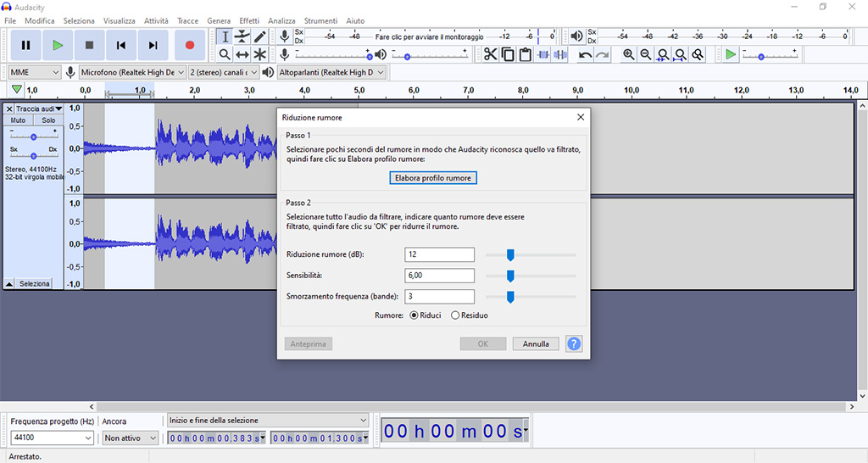Click the Paste clipboard icon
Image resolution: width=868 pixels, height=463 pixels.
click(526, 54)
